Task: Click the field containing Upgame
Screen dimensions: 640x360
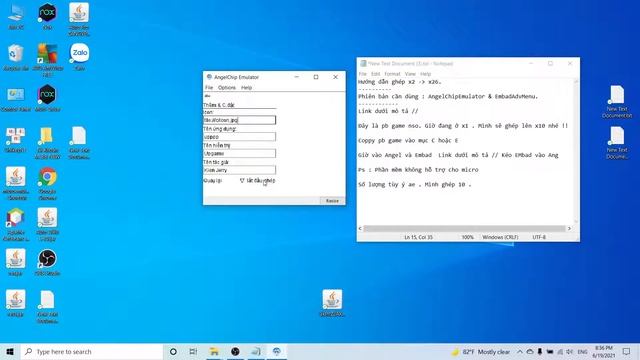Action: point(240,153)
